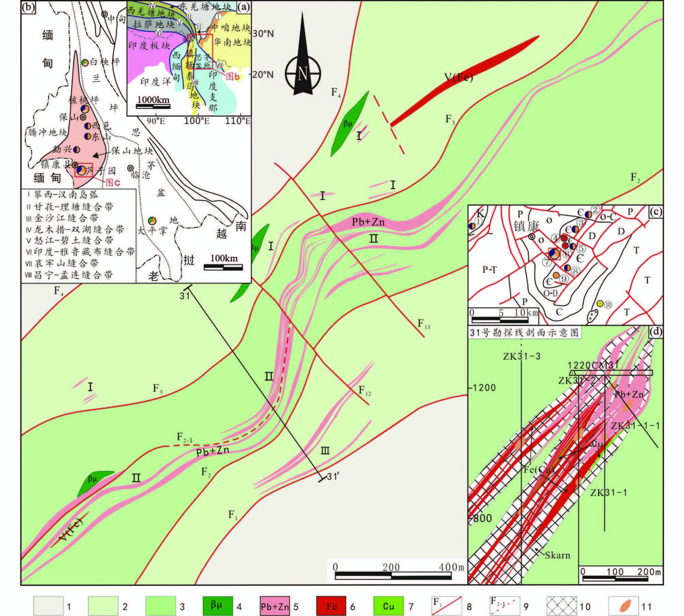Click the ZK31-3 drill hole label
Viewport: 684px width, 616px height.
521,356
